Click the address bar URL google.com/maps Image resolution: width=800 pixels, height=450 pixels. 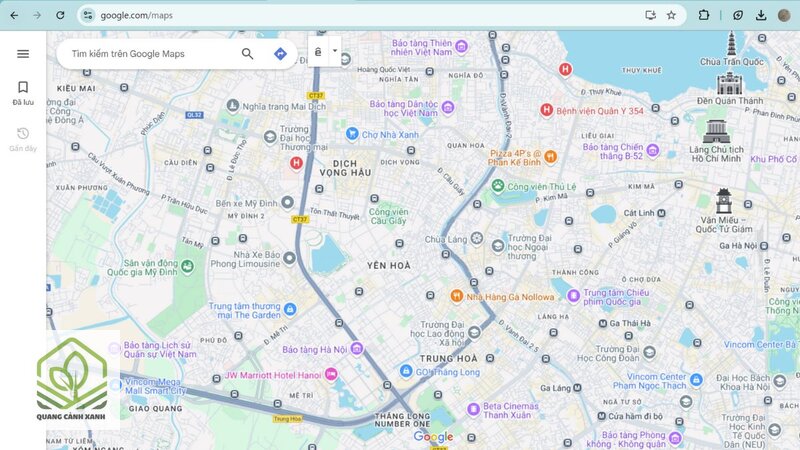coord(137,15)
